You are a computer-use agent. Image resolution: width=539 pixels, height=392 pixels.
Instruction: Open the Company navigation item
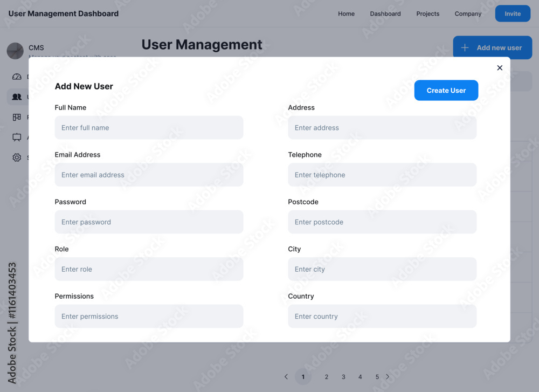468,14
